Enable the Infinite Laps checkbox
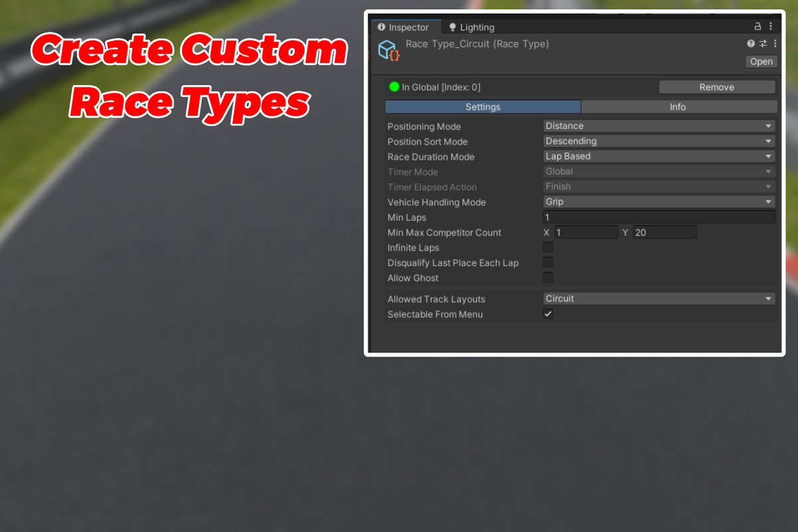 [548, 247]
